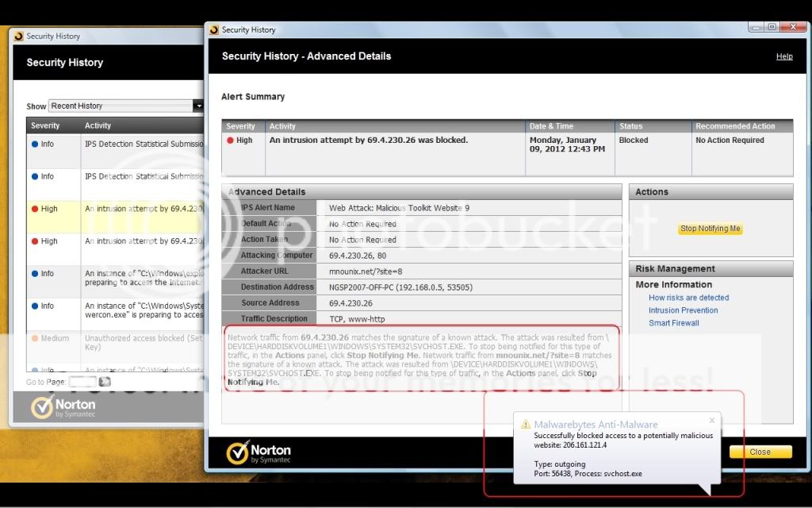Screen dimensions: 812x508
Task: Click "NGSP2007-OFF-PC (192.168.0.5, 53505)"
Action: (400, 287)
